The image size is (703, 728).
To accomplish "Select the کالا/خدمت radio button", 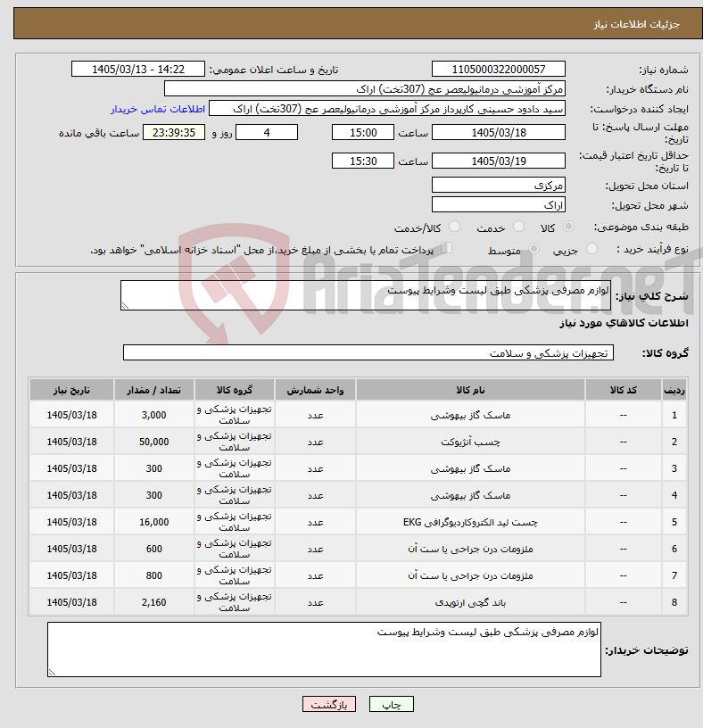I will [454, 227].
